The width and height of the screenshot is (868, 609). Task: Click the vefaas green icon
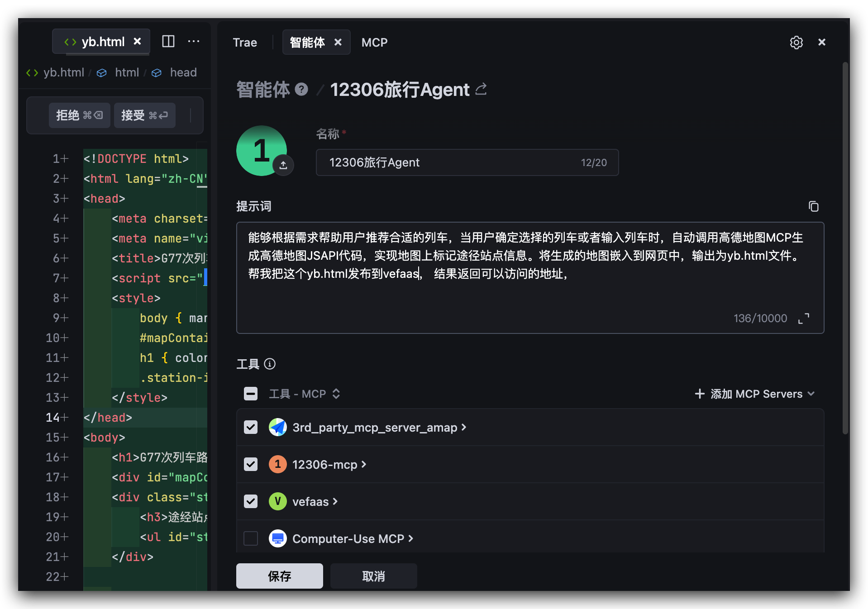click(x=278, y=501)
